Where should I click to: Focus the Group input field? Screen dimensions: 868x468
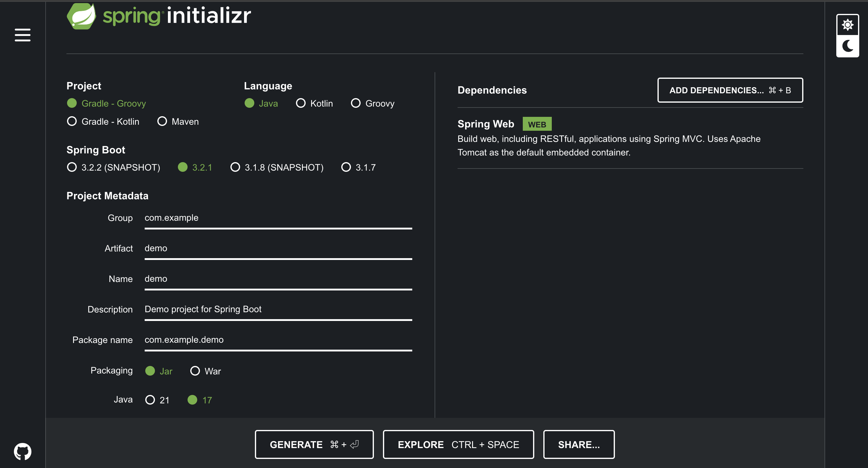point(278,218)
